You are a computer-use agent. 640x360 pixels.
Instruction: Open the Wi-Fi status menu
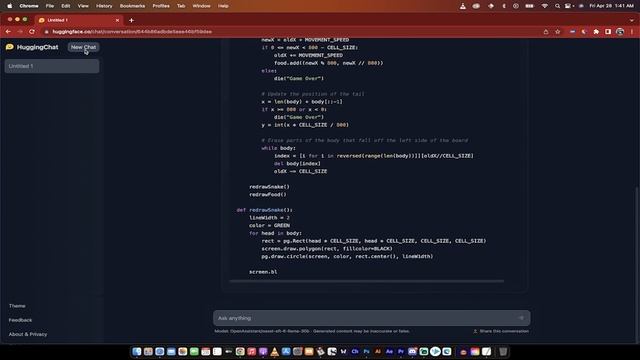tap(544, 6)
